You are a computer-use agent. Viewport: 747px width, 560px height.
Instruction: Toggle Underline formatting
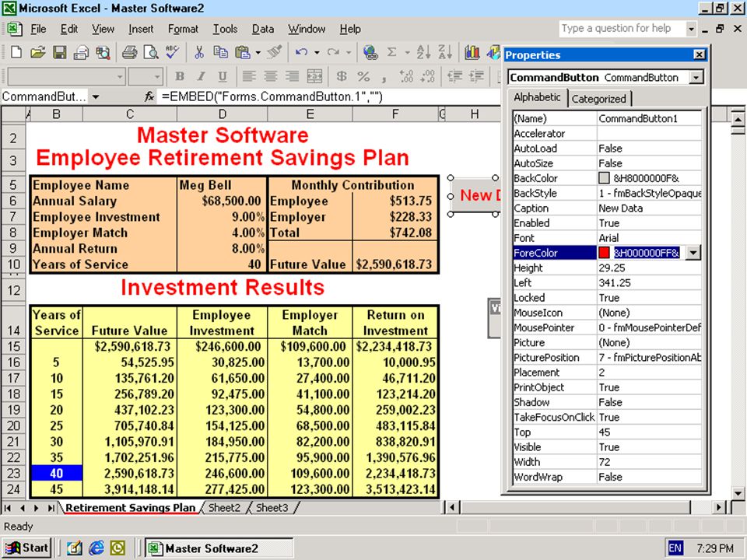pos(223,76)
